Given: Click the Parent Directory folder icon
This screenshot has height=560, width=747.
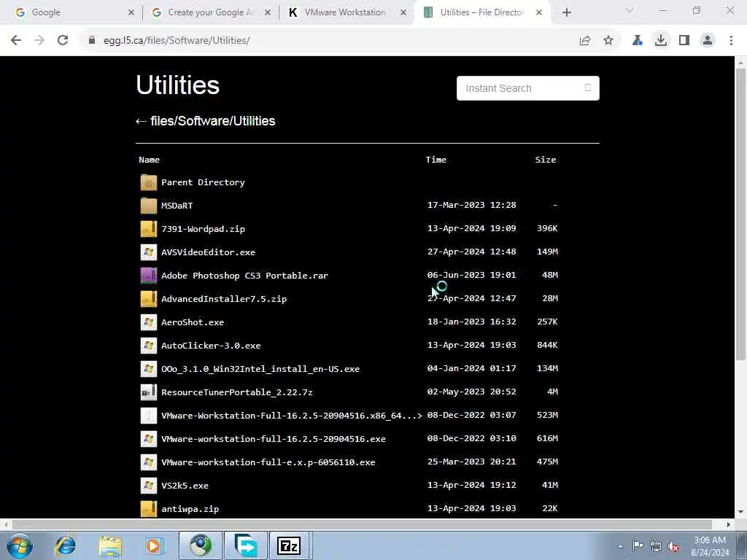Looking at the screenshot, I should (149, 182).
